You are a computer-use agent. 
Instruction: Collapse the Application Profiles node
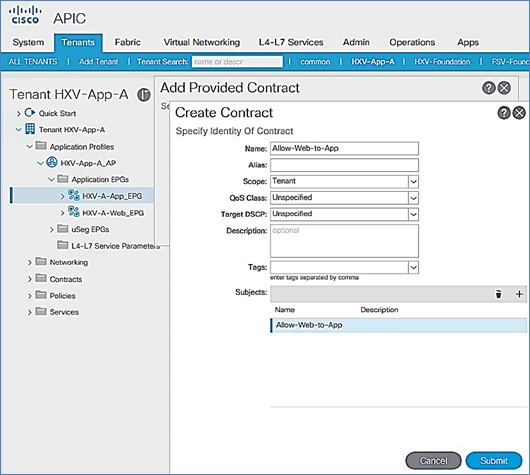[29, 147]
